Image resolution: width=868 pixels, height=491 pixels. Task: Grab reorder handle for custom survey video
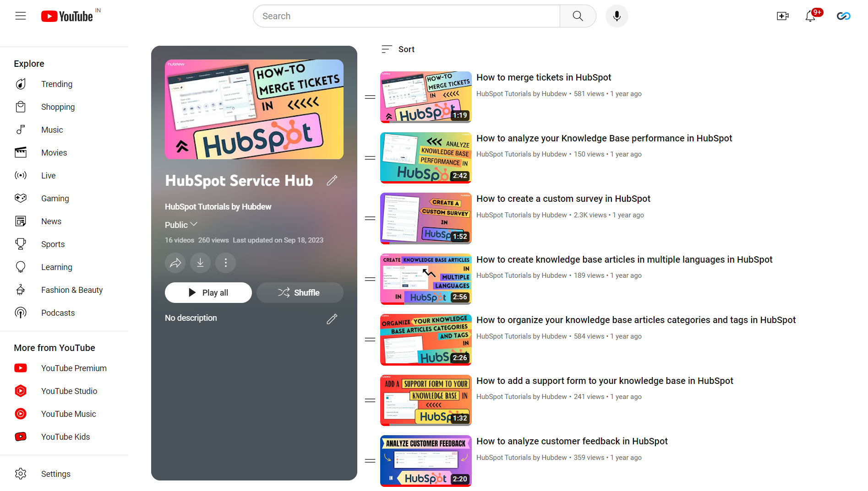tap(370, 218)
